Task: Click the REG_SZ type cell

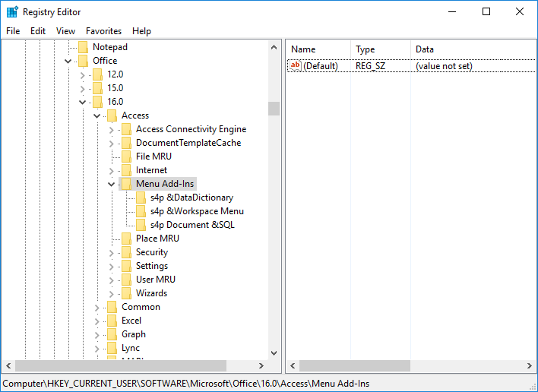Action: 370,66
